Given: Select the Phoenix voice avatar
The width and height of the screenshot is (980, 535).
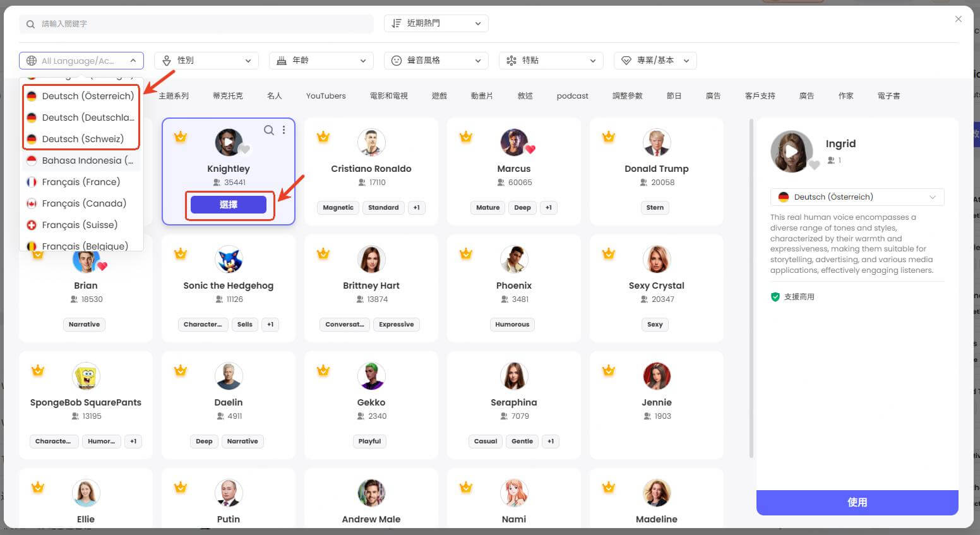Looking at the screenshot, I should click(514, 259).
